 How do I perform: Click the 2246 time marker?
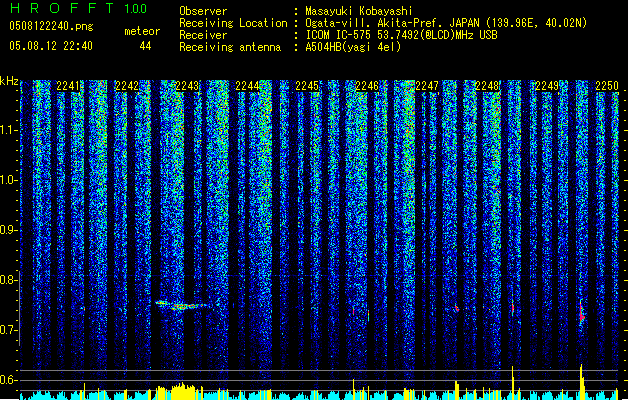[x=367, y=86]
